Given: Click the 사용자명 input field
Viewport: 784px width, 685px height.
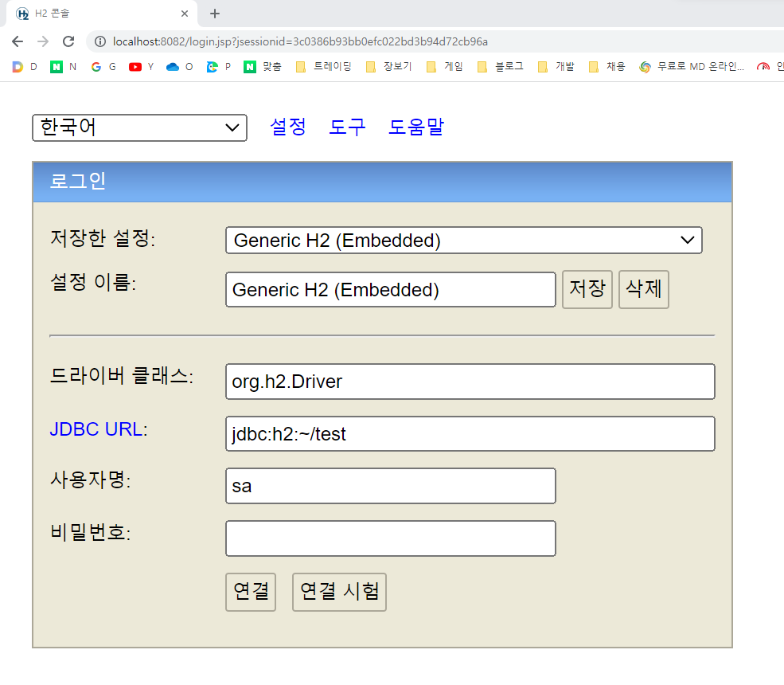Looking at the screenshot, I should (x=391, y=486).
